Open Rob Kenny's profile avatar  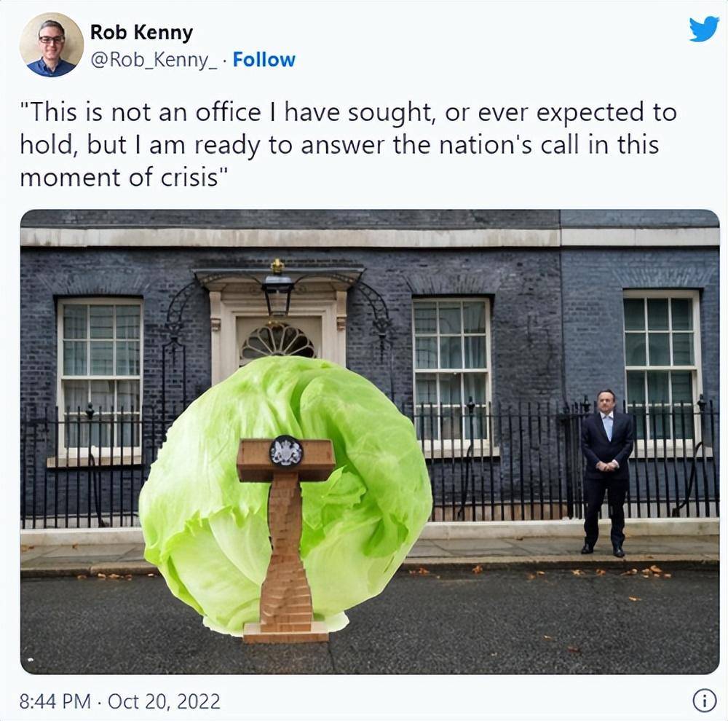pyautogui.click(x=52, y=45)
